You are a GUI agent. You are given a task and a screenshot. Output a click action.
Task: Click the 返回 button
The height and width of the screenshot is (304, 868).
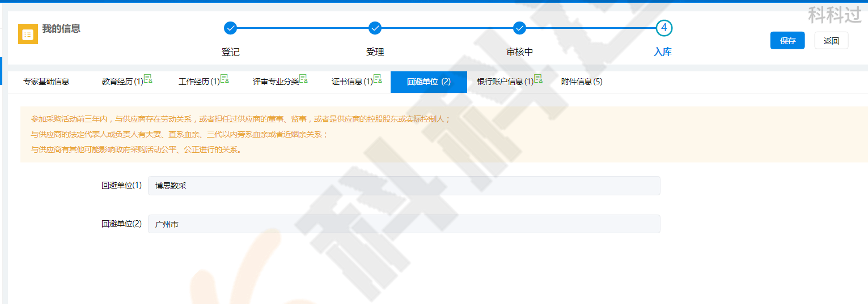coord(831,41)
